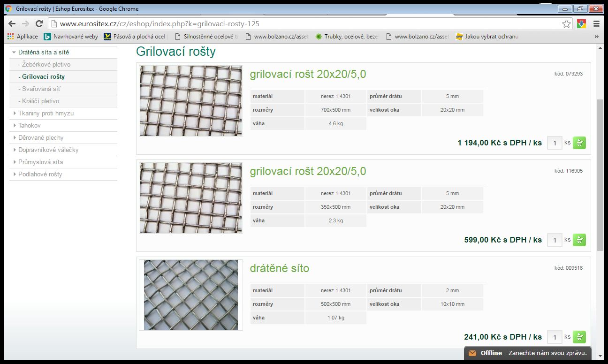Image resolution: width=608 pixels, height=364 pixels.
Task: Bookmark this page with the star icon
Action: coord(566,23)
